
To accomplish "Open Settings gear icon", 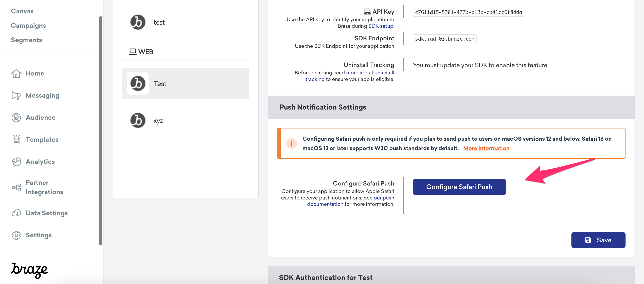I will [x=16, y=235].
